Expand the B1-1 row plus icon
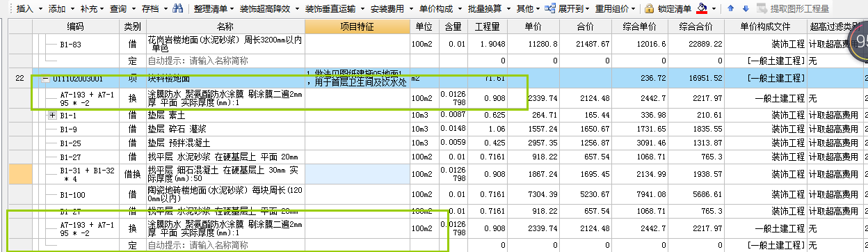868x252 pixels. point(51,116)
